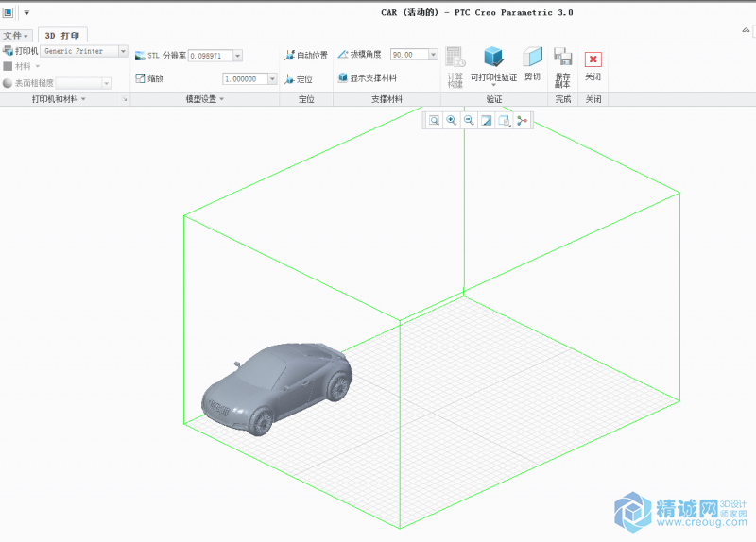Open the 打印机和材料 dialog launcher arrow
The image size is (756, 542).
[x=125, y=99]
